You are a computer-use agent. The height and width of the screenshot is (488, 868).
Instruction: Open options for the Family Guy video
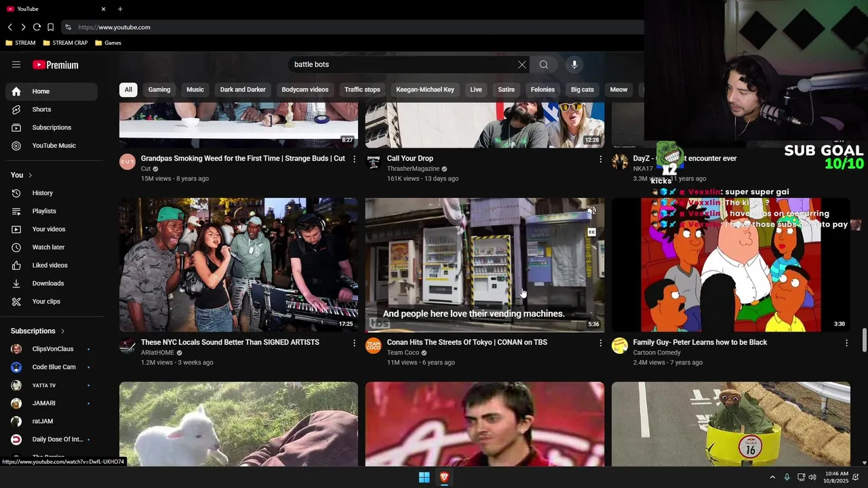click(846, 343)
